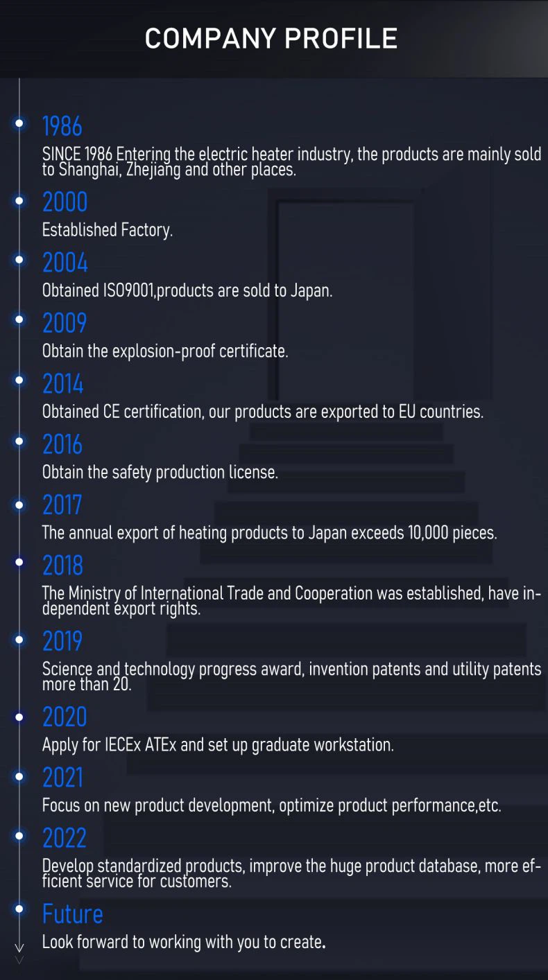
Task: Click the 2022 year heading
Action: tap(65, 839)
